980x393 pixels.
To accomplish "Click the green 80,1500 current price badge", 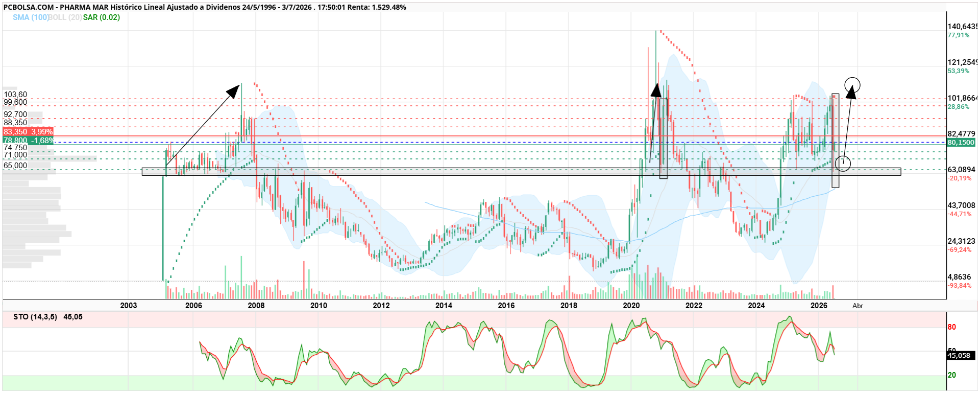I will [961, 143].
